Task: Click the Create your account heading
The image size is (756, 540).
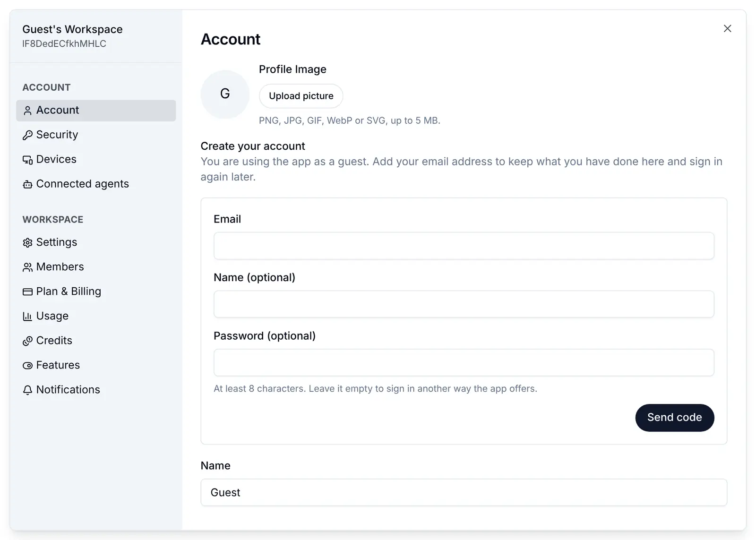Action: click(x=253, y=146)
